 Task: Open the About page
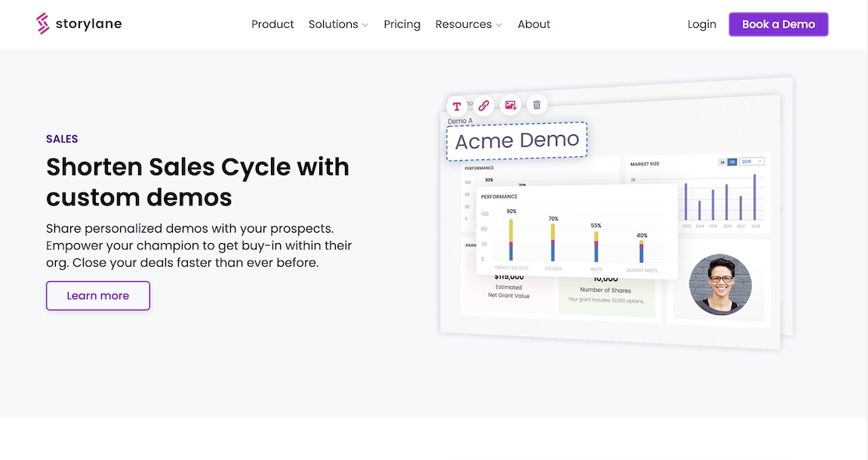534,24
